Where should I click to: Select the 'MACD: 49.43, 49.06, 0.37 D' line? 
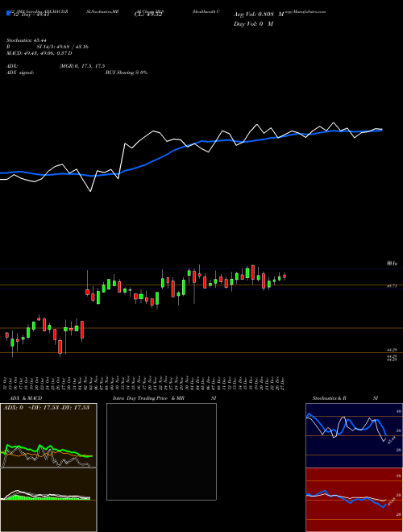39,53
